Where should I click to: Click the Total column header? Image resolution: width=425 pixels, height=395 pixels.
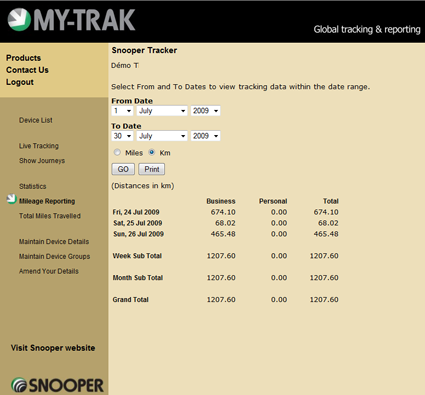331,201
